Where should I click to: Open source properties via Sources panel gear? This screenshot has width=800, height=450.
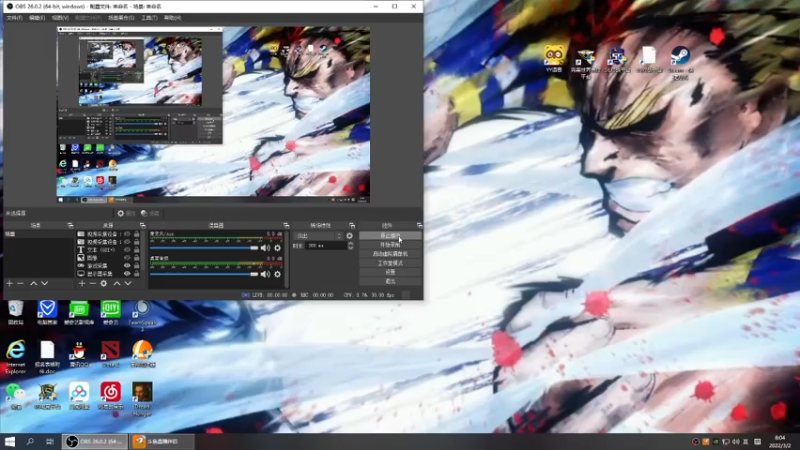(104, 283)
